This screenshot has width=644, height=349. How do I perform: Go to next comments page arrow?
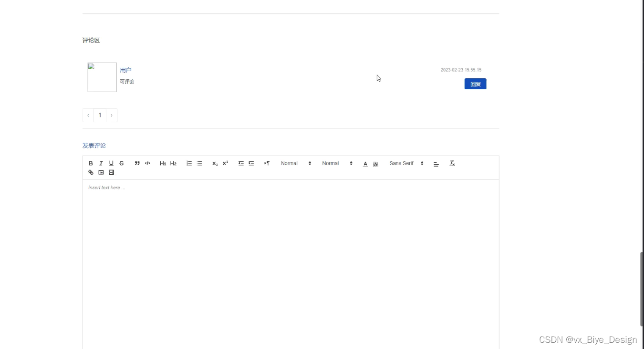coord(112,115)
